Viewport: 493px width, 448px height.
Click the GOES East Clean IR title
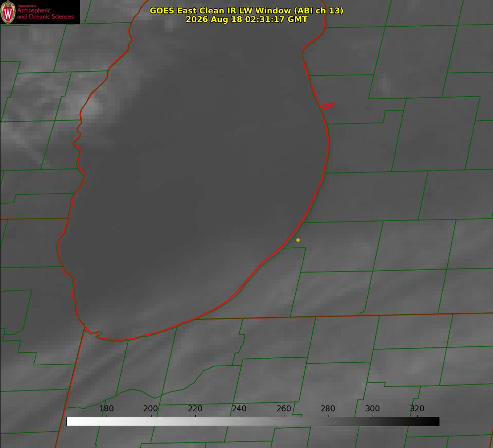(x=247, y=10)
